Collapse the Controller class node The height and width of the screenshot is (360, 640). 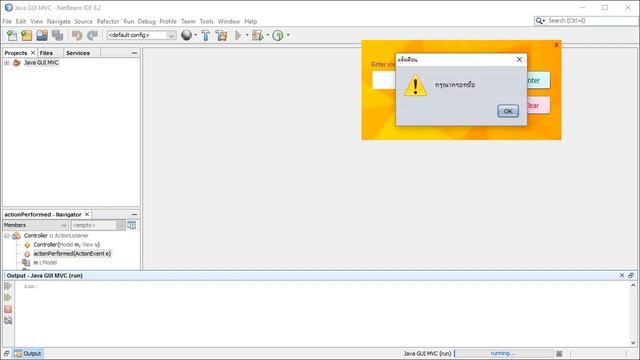(x=7, y=236)
